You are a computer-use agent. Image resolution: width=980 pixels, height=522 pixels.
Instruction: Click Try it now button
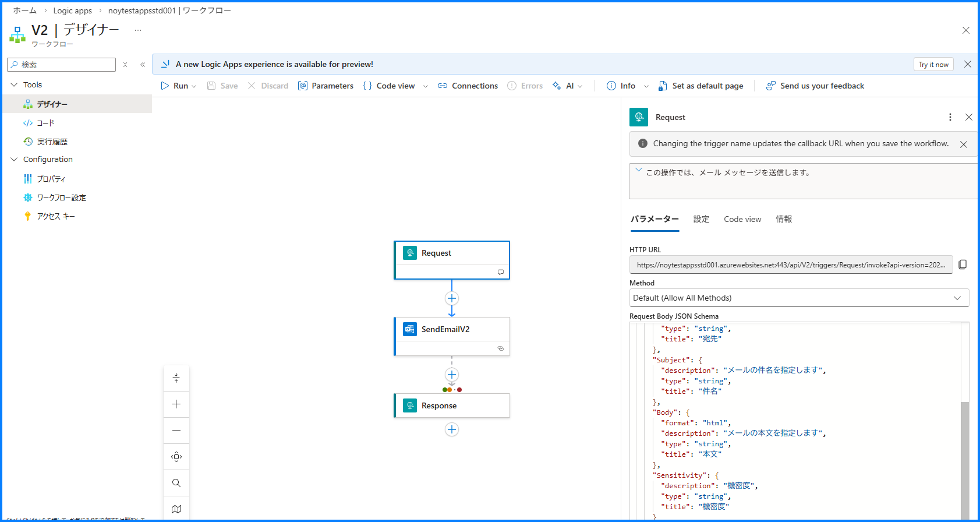tap(933, 65)
